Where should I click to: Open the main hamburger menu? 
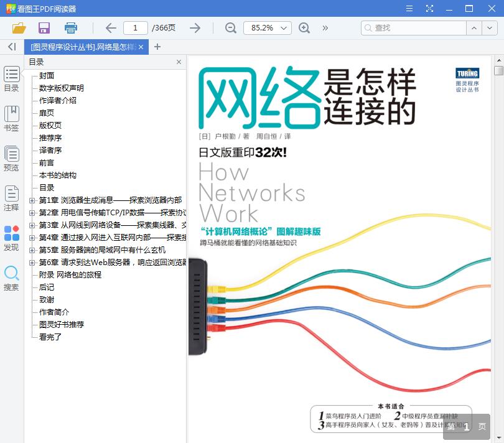409,8
